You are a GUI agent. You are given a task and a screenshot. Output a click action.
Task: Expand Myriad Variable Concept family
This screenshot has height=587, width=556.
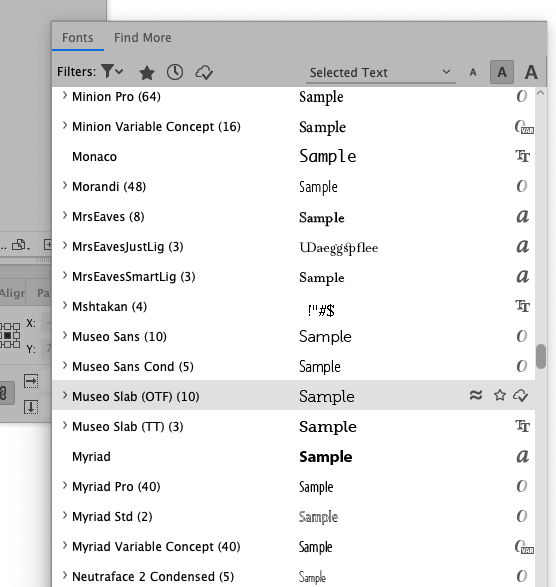[65, 545]
